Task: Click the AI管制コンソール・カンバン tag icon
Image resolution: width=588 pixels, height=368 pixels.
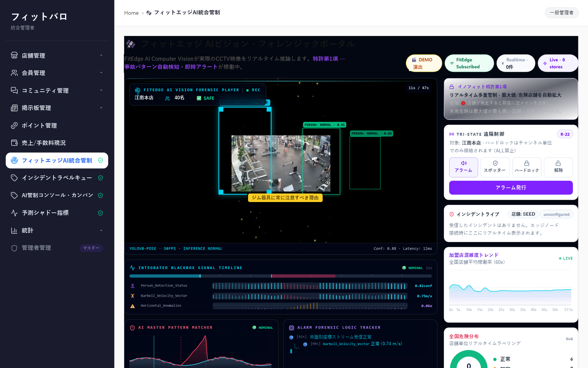Action: point(14,195)
